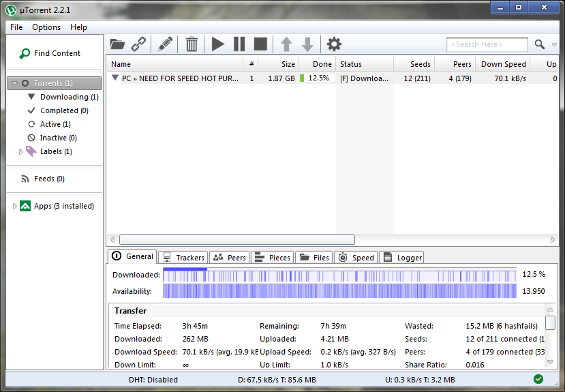565x392 pixels.
Task: Click the µTorrent logo in the title bar
Action: 11,10
